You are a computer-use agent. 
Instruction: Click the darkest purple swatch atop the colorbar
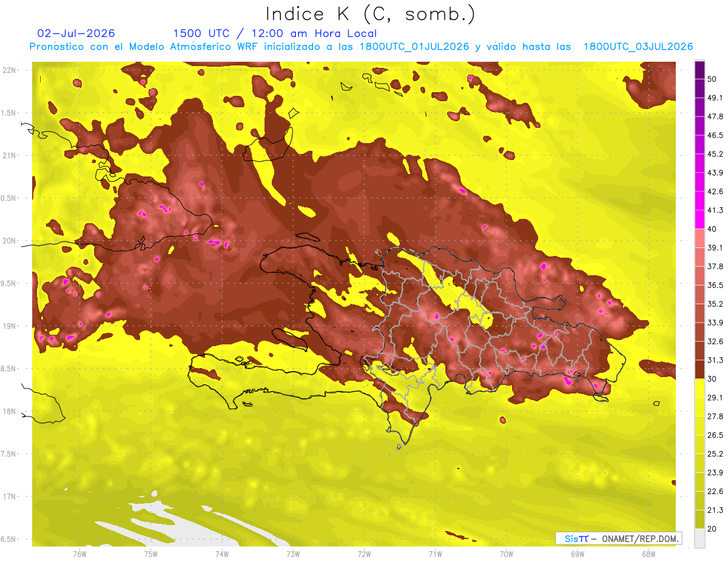pyautogui.click(x=699, y=70)
